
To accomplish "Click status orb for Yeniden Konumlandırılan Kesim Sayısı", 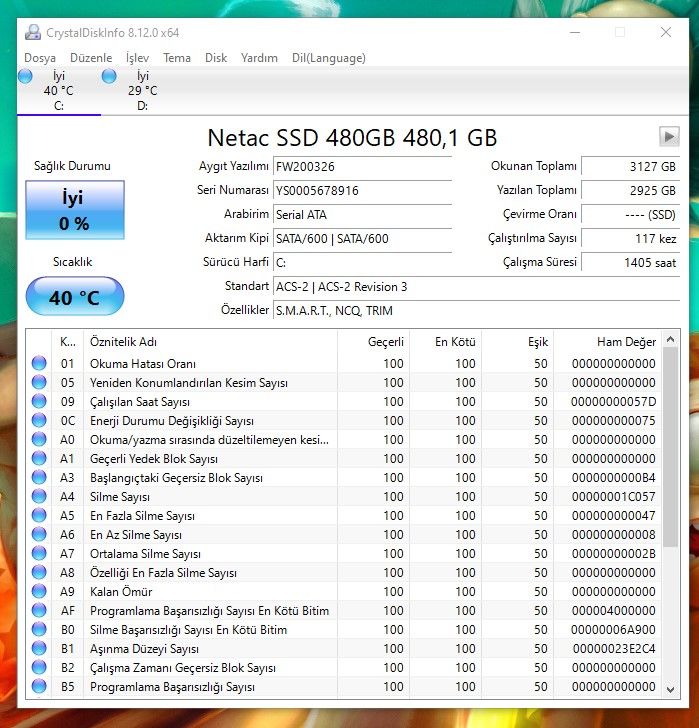I will [x=39, y=382].
